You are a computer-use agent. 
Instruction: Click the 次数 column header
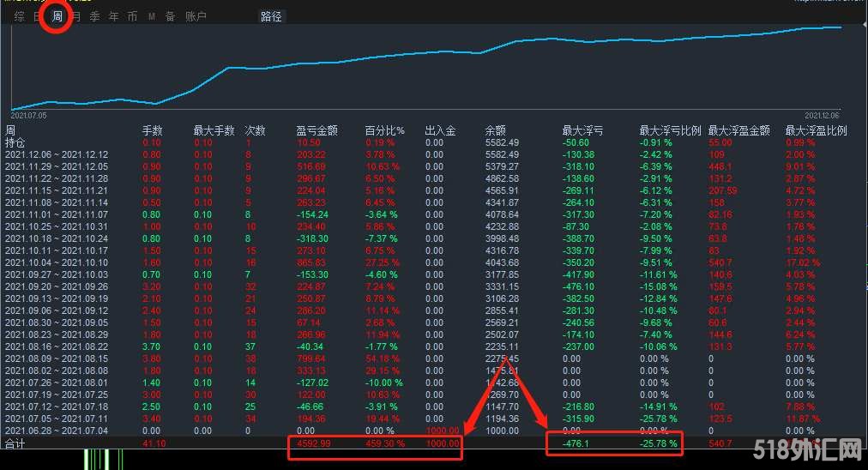[x=255, y=130]
